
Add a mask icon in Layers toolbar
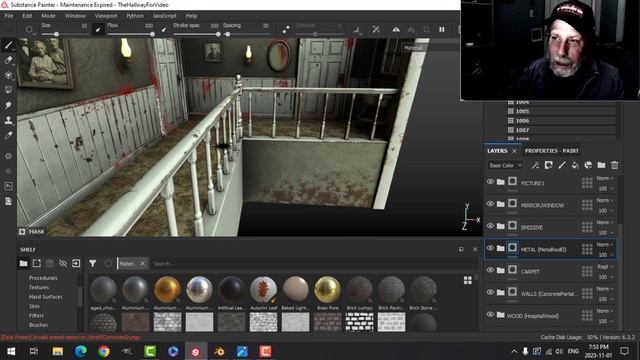click(x=548, y=165)
